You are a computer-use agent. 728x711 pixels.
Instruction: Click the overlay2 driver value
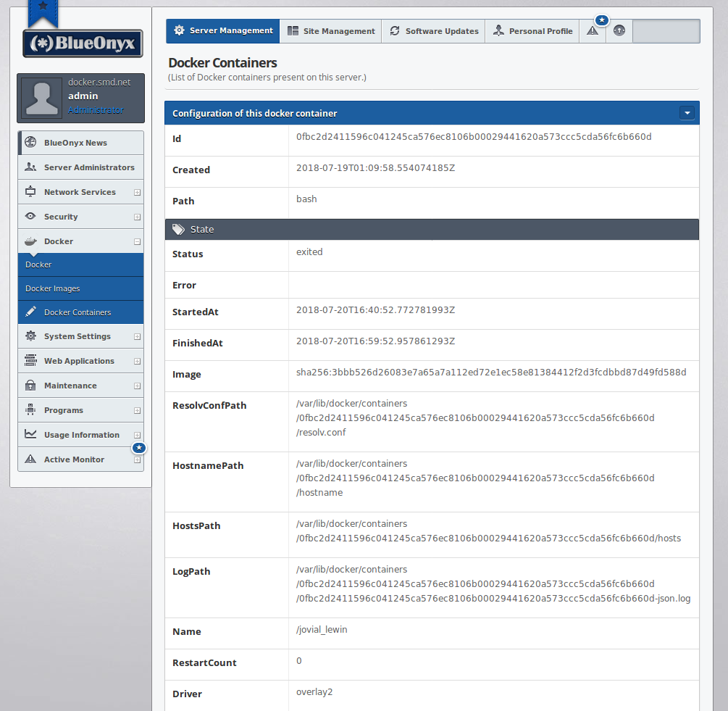[314, 692]
